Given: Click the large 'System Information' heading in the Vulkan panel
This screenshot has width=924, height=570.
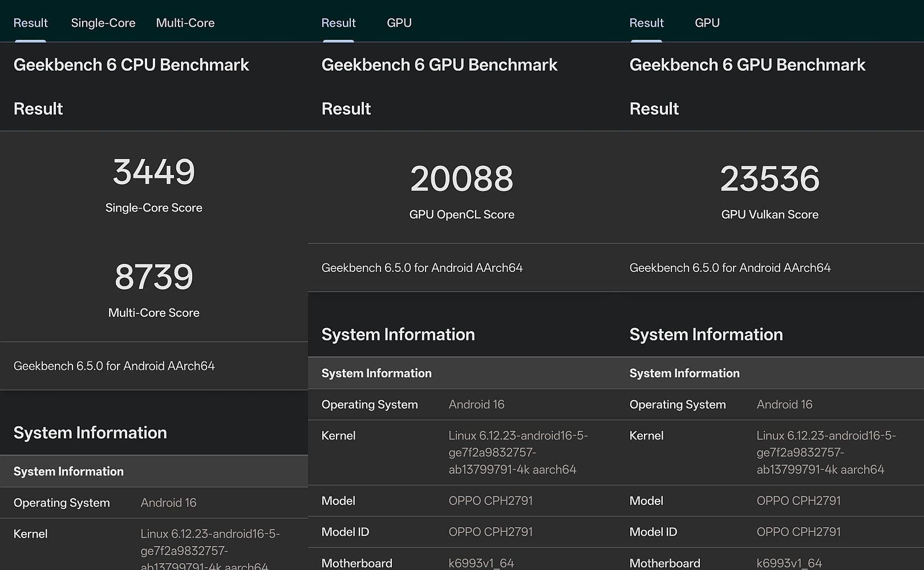Looking at the screenshot, I should 706,335.
